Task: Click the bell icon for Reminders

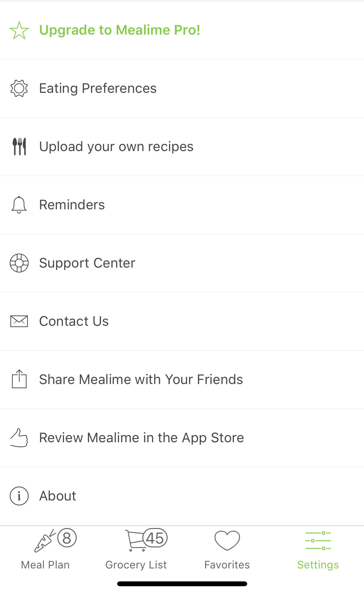Action: [19, 205]
